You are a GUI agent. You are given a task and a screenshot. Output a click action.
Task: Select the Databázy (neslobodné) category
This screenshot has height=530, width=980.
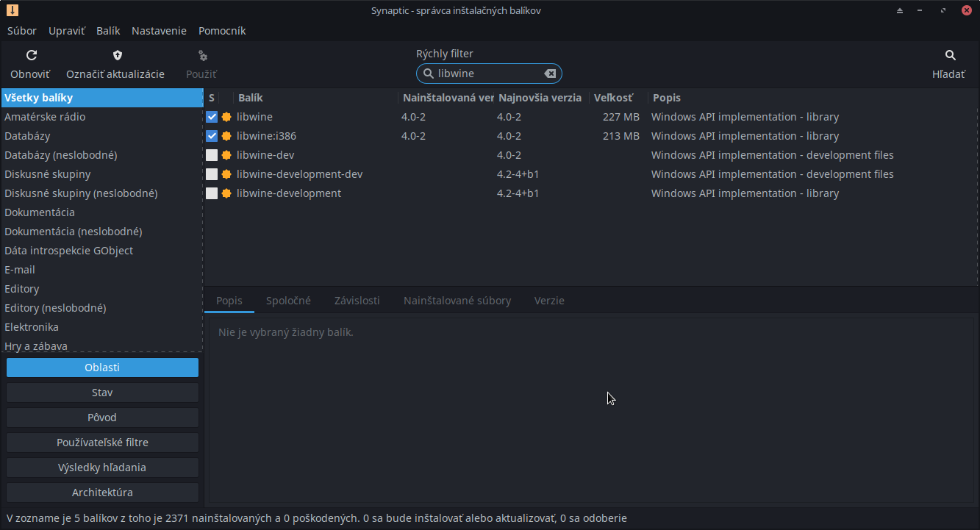pyautogui.click(x=101, y=155)
